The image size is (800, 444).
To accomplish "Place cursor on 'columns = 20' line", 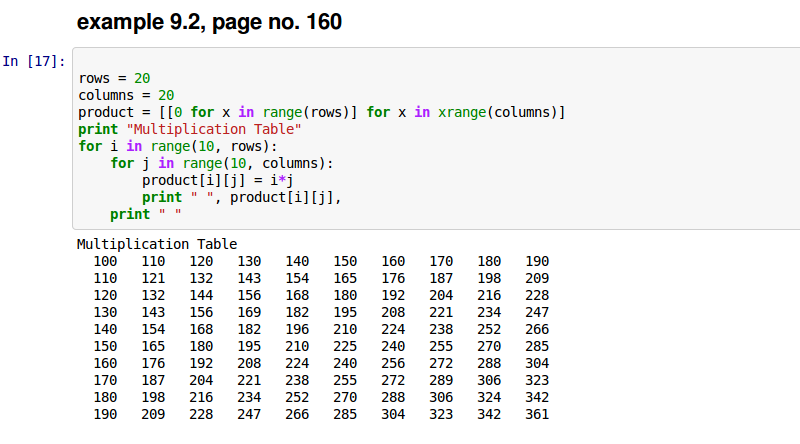I will point(126,95).
